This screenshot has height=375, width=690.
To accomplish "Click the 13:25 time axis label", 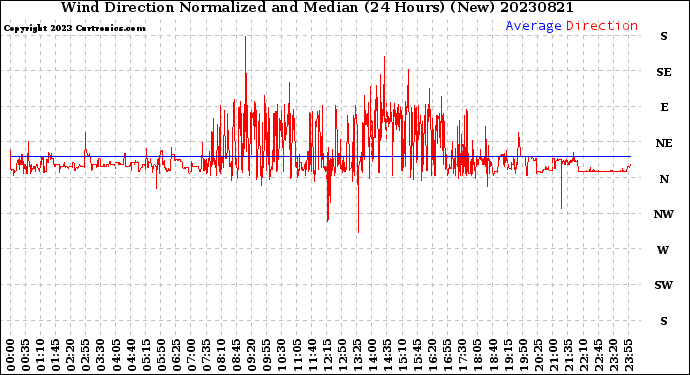I will coord(357,355).
